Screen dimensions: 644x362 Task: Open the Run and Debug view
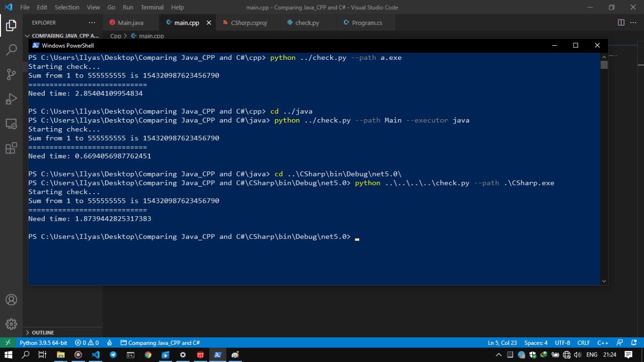[x=11, y=99]
